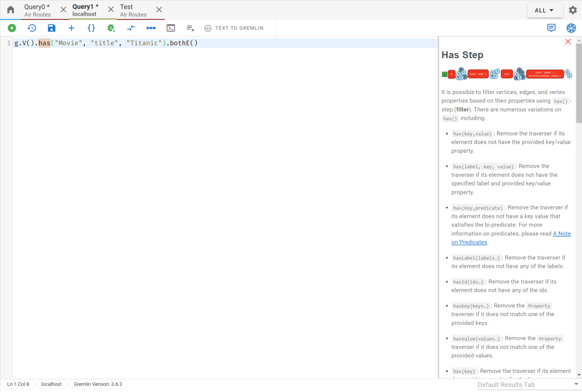
Task: Click in the query editor line 1
Action: (225, 43)
